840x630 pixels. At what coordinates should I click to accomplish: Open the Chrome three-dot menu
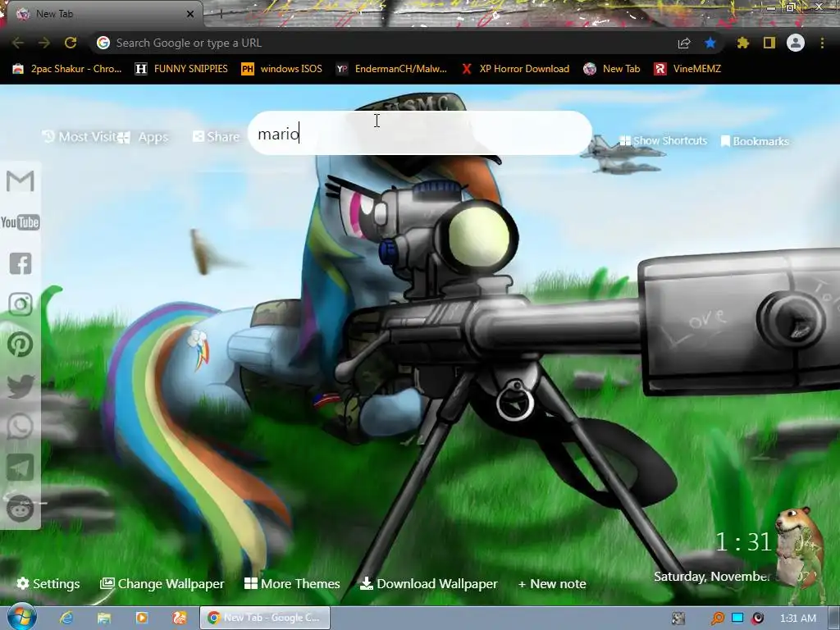click(x=822, y=43)
